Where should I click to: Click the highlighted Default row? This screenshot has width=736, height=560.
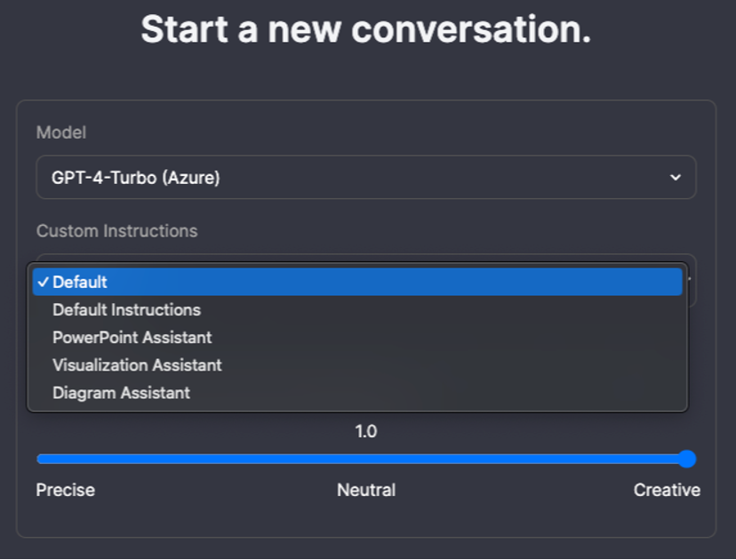coord(356,282)
